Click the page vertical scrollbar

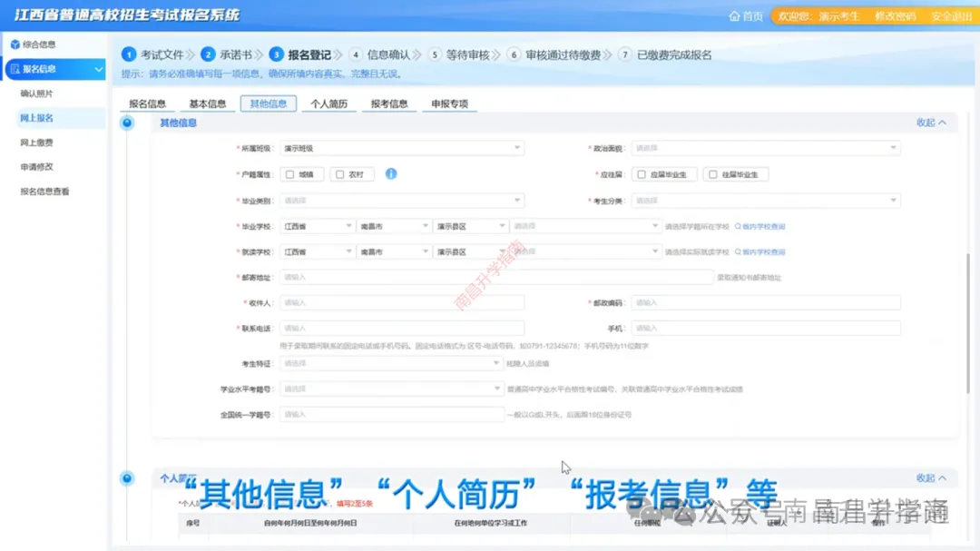pos(968,323)
